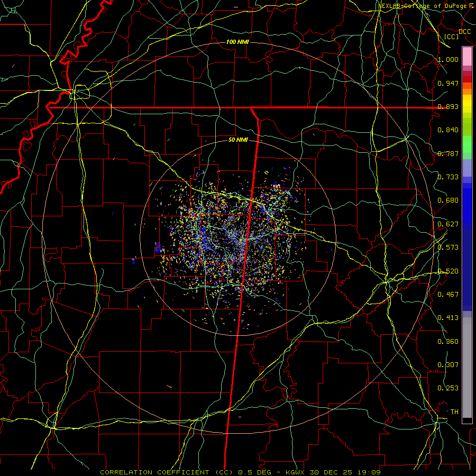
Task: Click the 0.413 scale value
Action: 448,318
